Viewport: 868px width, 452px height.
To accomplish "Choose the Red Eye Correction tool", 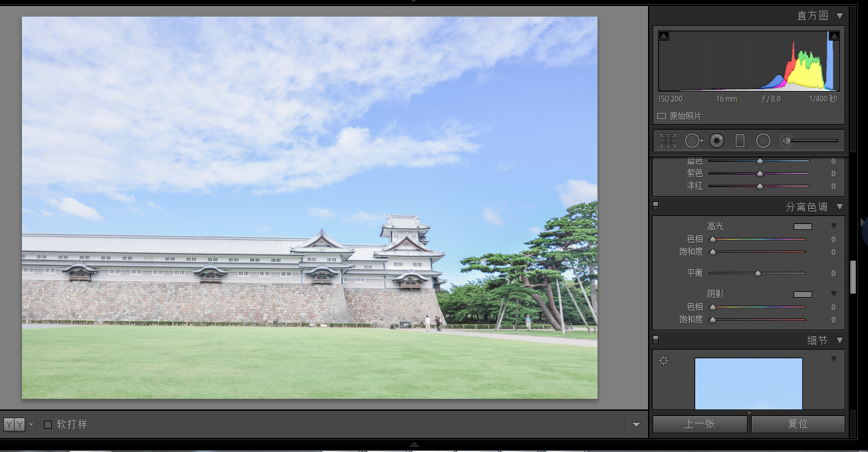I will [x=716, y=140].
